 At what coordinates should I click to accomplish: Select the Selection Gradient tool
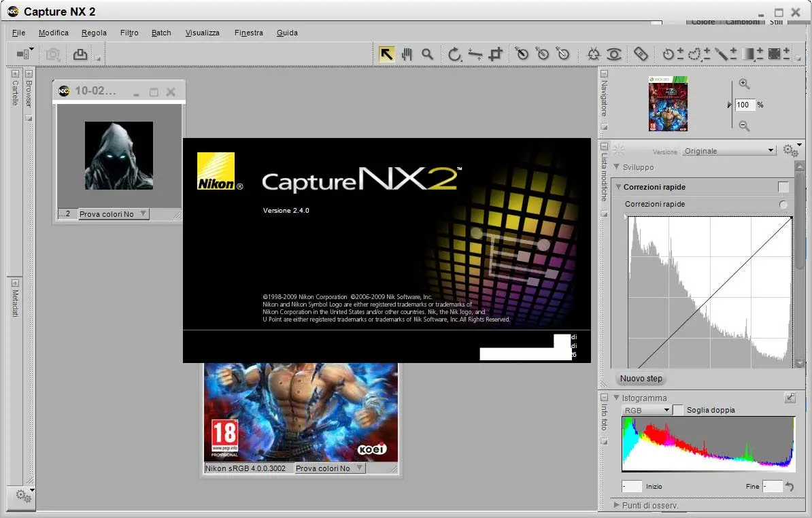coord(752,54)
